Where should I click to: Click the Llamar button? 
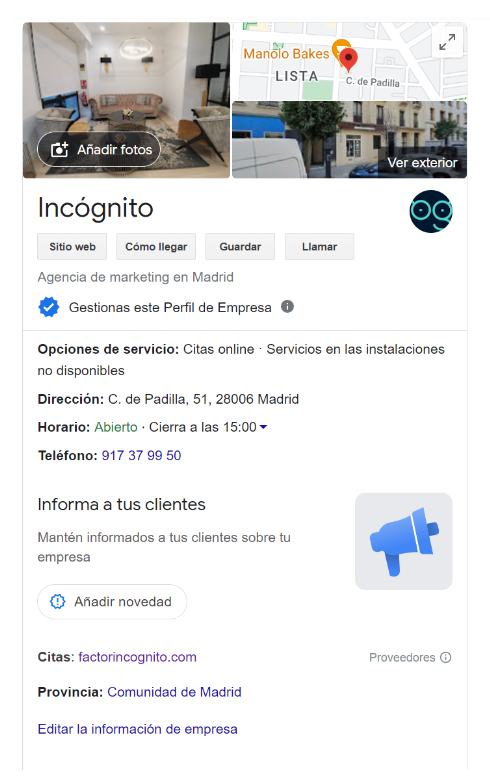pyautogui.click(x=320, y=246)
